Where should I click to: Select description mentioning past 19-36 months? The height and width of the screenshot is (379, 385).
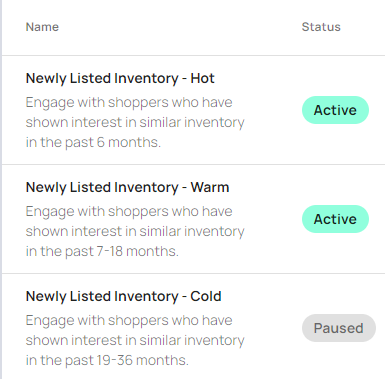(135, 340)
